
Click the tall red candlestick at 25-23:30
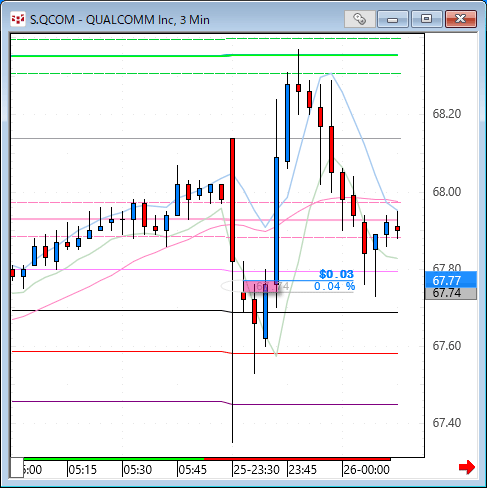pos(232,200)
